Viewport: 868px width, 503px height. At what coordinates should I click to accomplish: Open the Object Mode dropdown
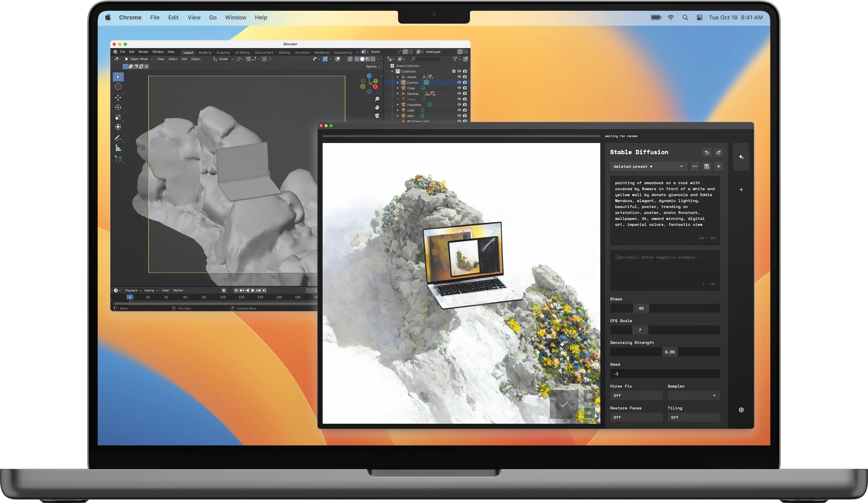(138, 59)
